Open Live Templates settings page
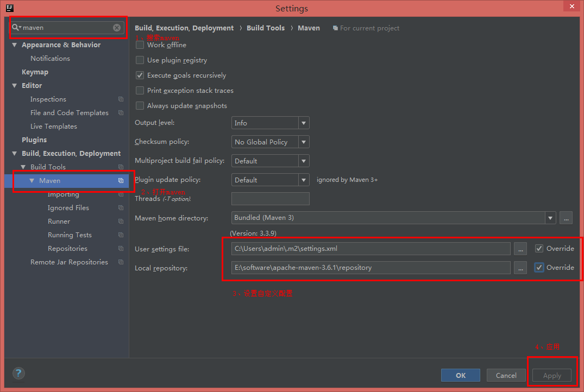This screenshot has width=584, height=392. (54, 126)
